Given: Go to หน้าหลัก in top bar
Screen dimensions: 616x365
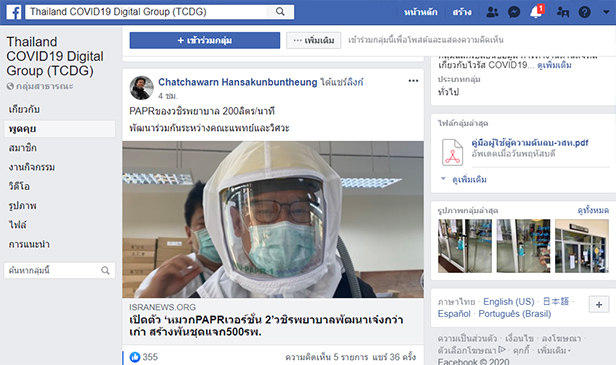Looking at the screenshot, I should click(420, 12).
